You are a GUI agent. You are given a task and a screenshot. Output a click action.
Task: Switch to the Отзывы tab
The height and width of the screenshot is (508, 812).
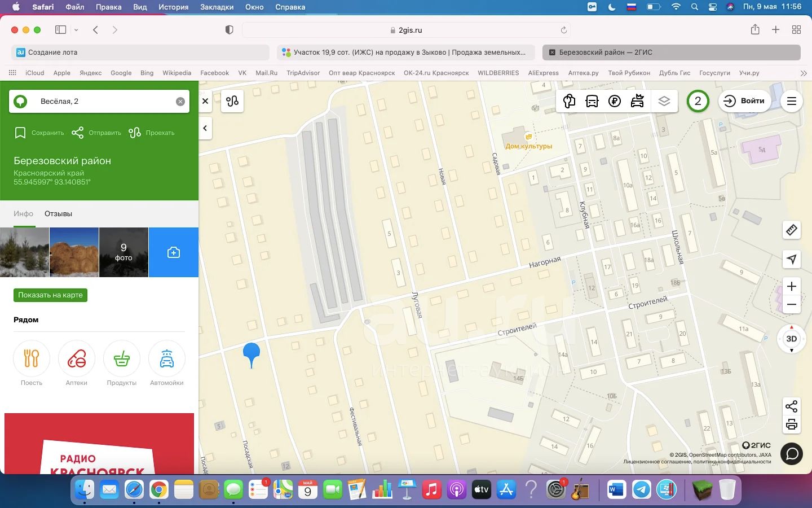(x=58, y=214)
